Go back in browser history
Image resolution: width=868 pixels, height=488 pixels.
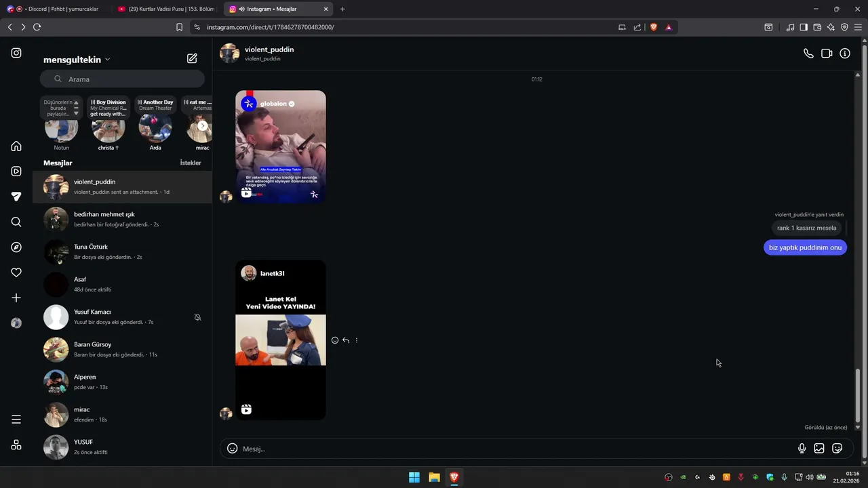pos(9,27)
